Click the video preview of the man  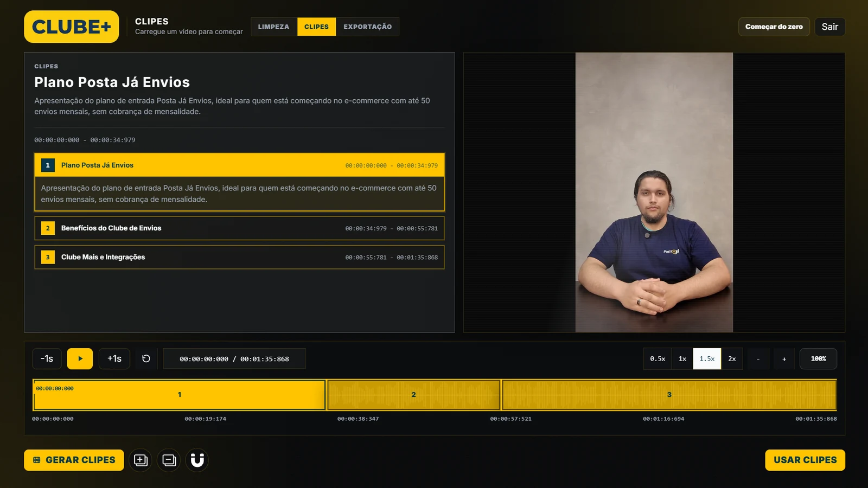click(x=654, y=192)
